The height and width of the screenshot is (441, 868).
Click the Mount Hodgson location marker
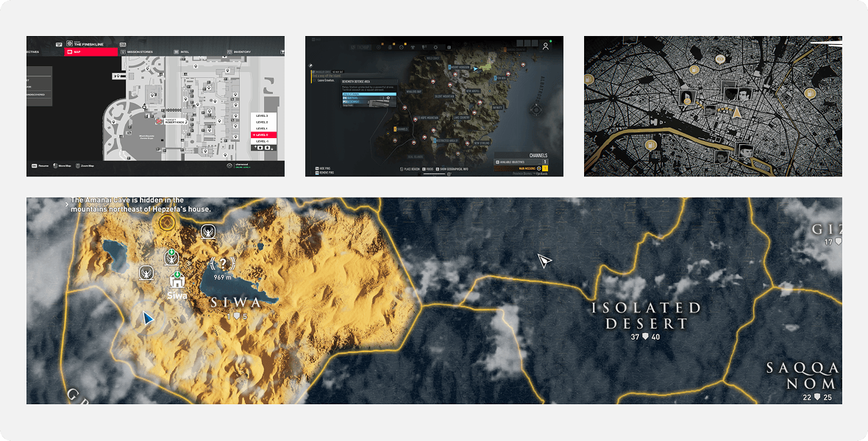pyautogui.click(x=454, y=67)
